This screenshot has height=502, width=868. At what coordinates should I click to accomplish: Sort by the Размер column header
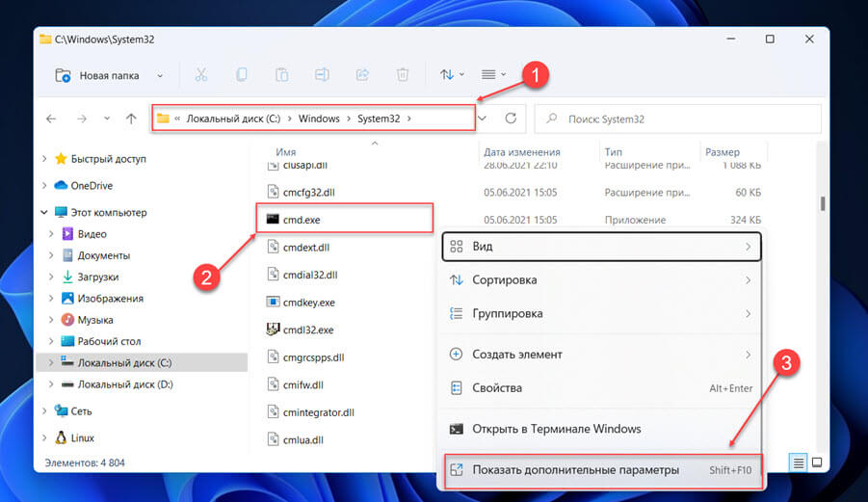pos(723,152)
